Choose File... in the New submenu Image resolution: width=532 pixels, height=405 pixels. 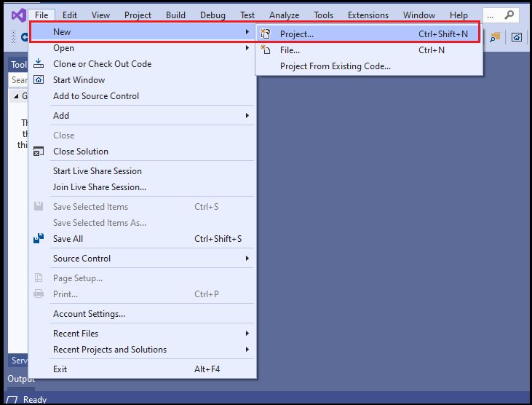coord(369,50)
